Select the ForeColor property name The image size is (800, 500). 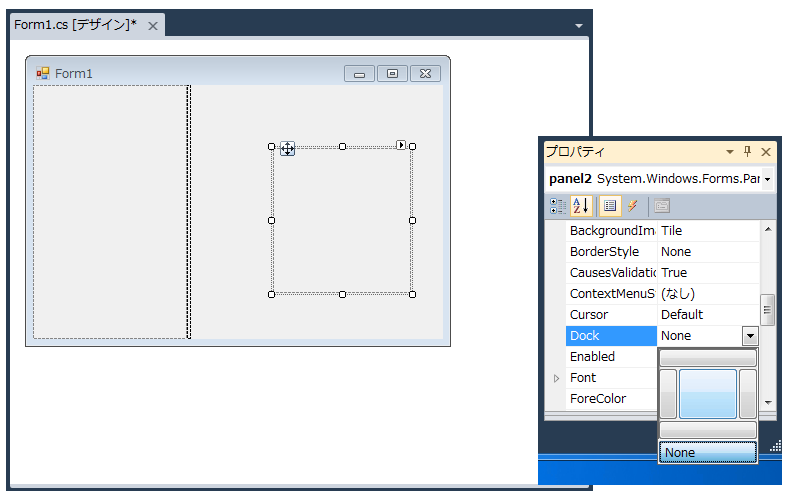coord(597,398)
